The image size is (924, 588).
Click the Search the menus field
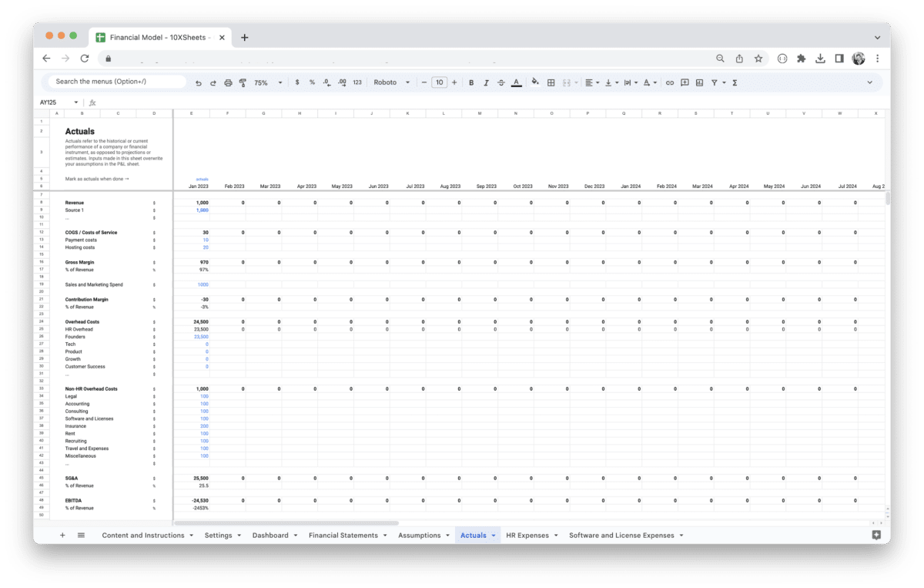[115, 81]
